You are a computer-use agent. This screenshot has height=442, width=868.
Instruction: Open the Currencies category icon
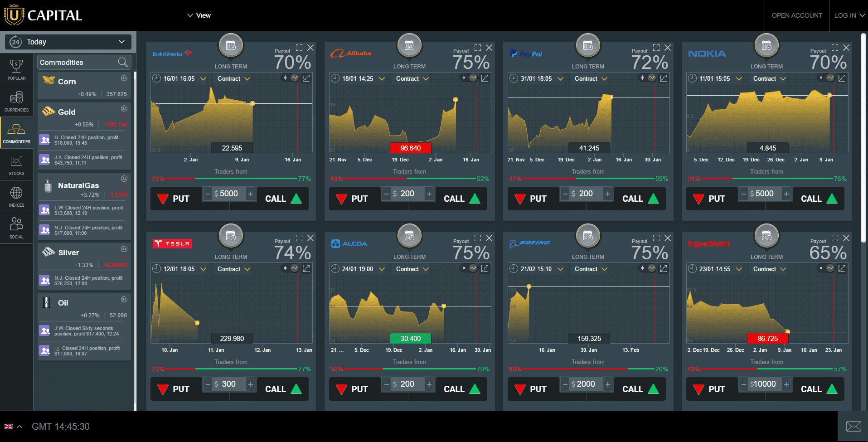tap(16, 101)
